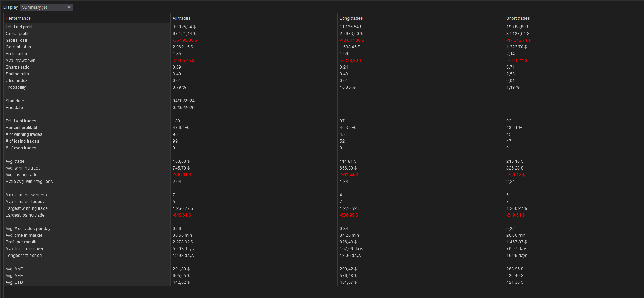Click Short trades percent profitable 48,91 %
Image resolution: width=644 pixels, height=298 pixels.
point(514,128)
